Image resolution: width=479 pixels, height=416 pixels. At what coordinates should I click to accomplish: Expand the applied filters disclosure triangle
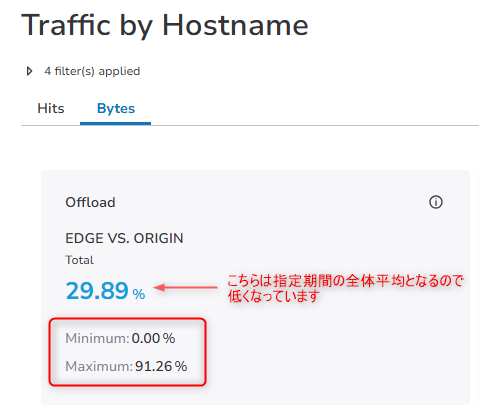[x=29, y=71]
